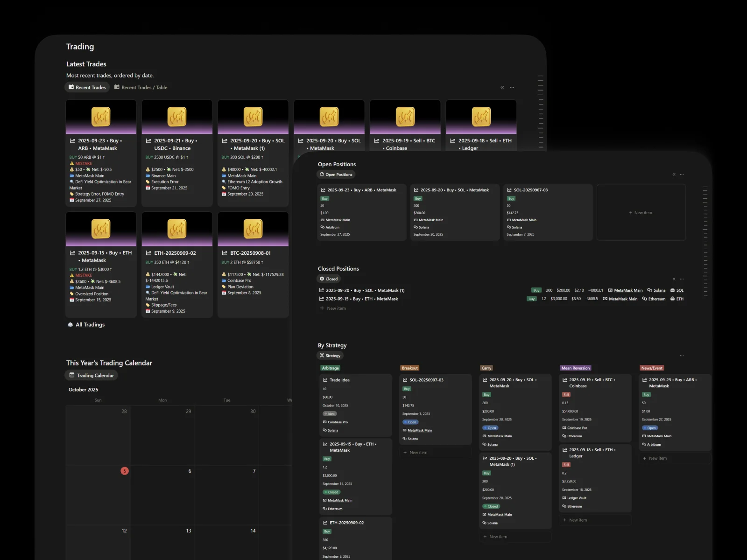This screenshot has height=560, width=747.
Task: Open the ellipsis menu for By Strategy board
Action: click(x=682, y=356)
